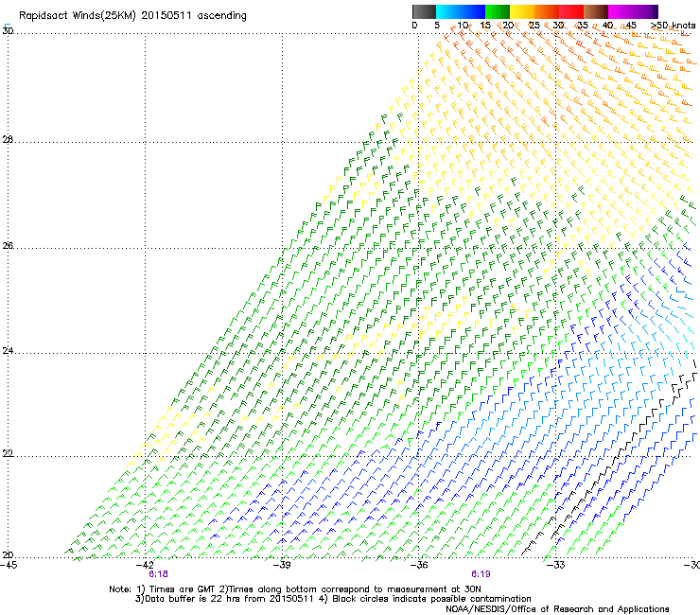This screenshot has height=615, width=700.
Task: Select the yellow 20-25 knots color band
Action: (522, 11)
